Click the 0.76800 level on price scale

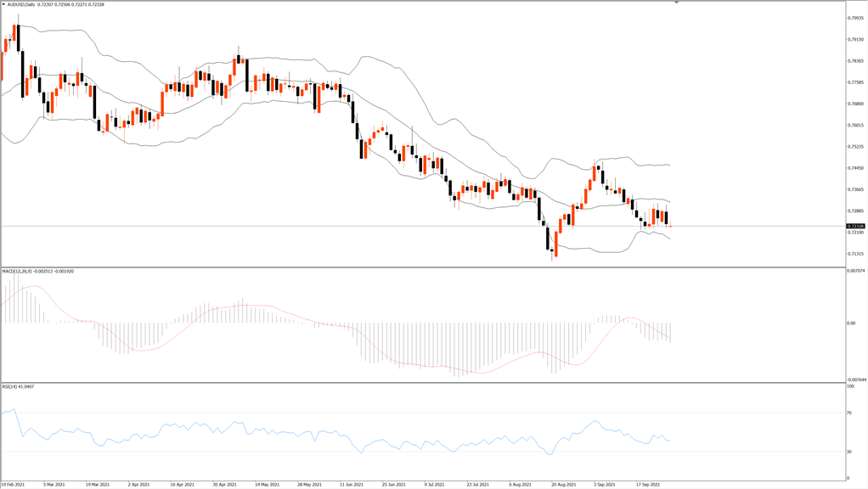tap(856, 104)
